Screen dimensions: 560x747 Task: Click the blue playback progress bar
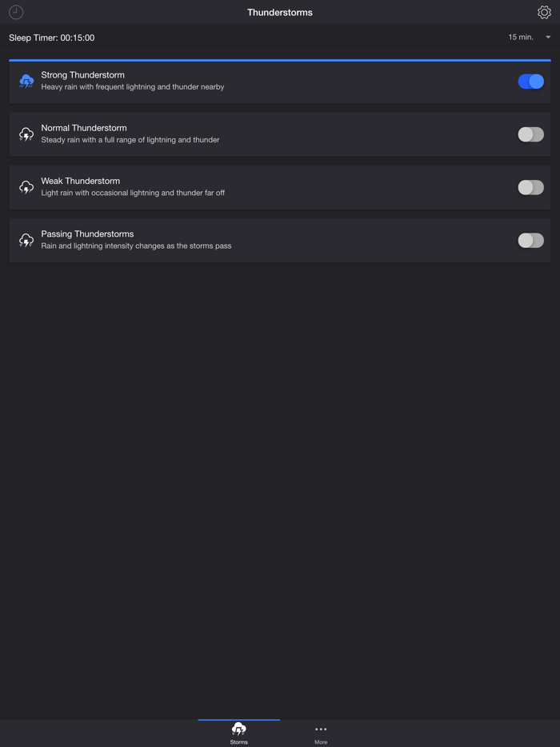pos(280,60)
